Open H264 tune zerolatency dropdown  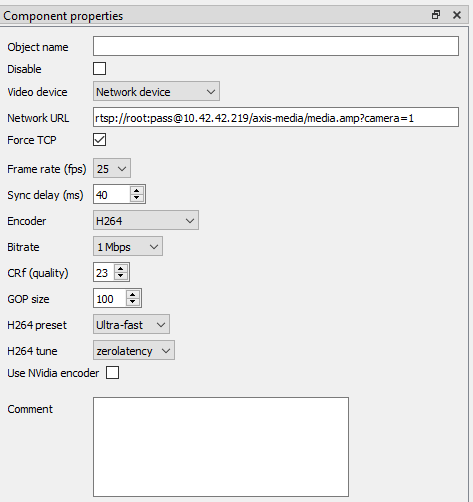134,350
